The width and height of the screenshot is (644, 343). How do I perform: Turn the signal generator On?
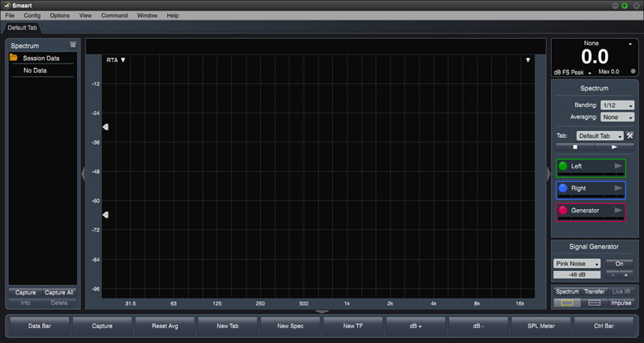click(x=619, y=264)
